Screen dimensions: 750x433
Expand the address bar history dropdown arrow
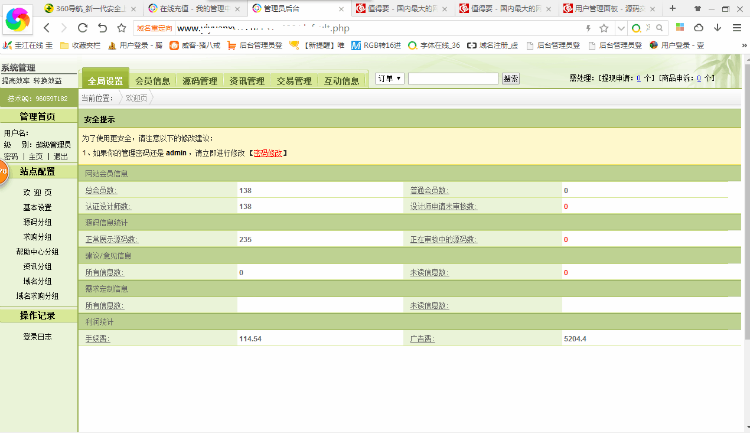[621, 28]
